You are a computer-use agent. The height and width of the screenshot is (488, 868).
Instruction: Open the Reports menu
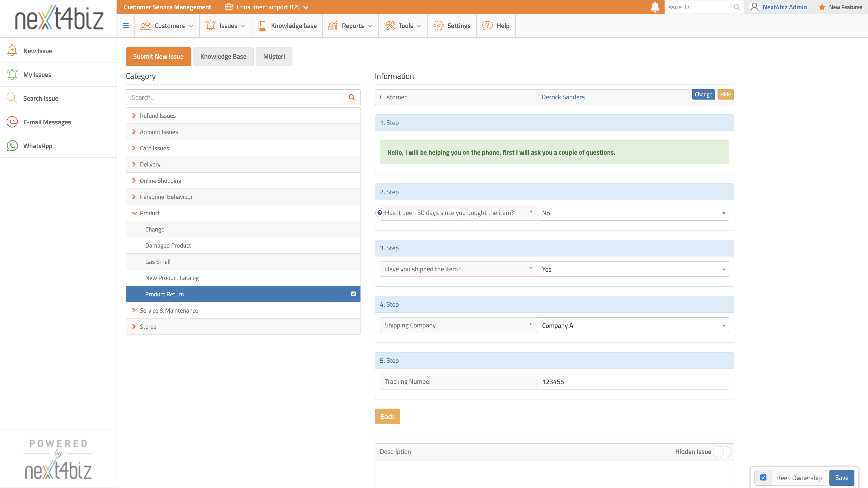click(x=351, y=26)
